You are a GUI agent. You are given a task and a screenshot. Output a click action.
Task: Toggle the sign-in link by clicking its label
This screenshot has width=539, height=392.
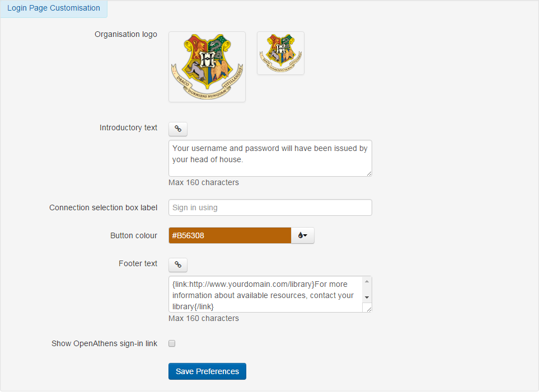click(104, 343)
